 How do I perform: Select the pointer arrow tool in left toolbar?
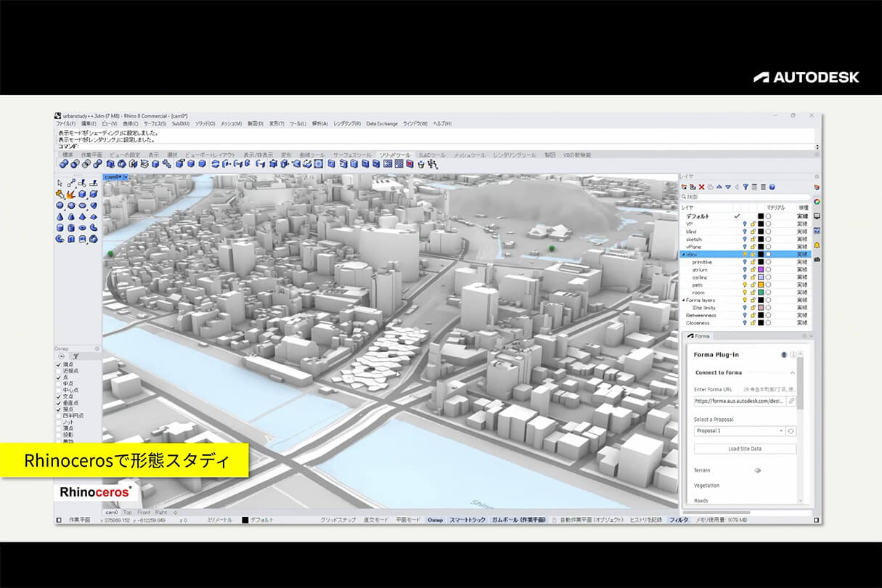(x=60, y=183)
